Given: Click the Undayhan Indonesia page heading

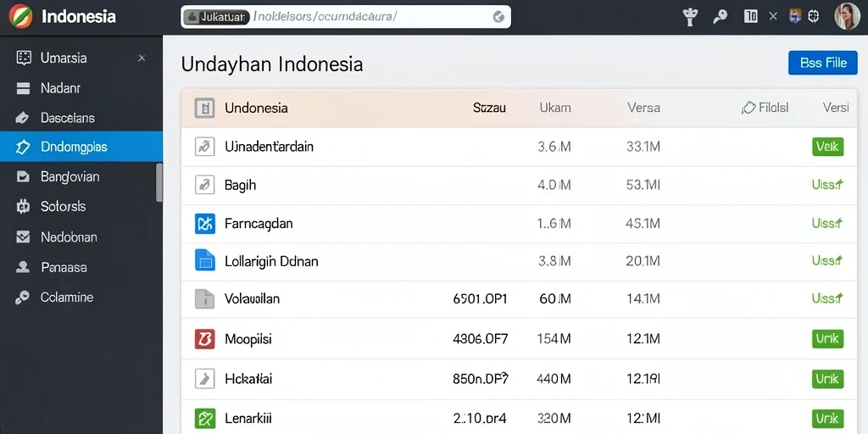Looking at the screenshot, I should click(272, 64).
